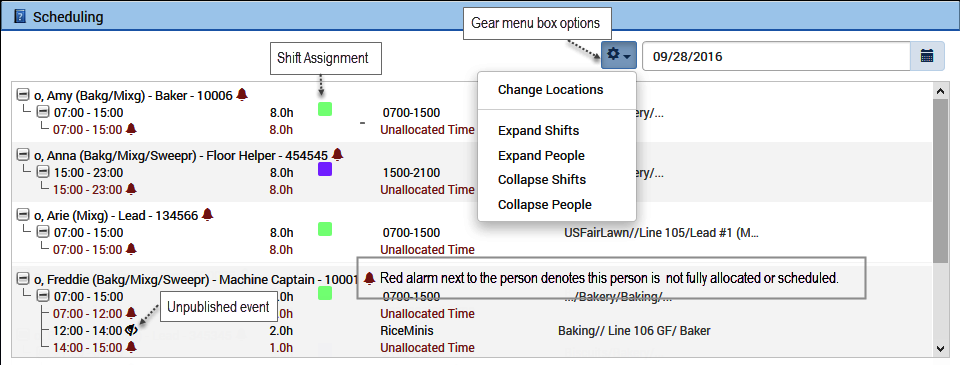Screen dimensions: 960x365
Task: Click red alarm bell beside Anna's name
Action: click(x=337, y=154)
